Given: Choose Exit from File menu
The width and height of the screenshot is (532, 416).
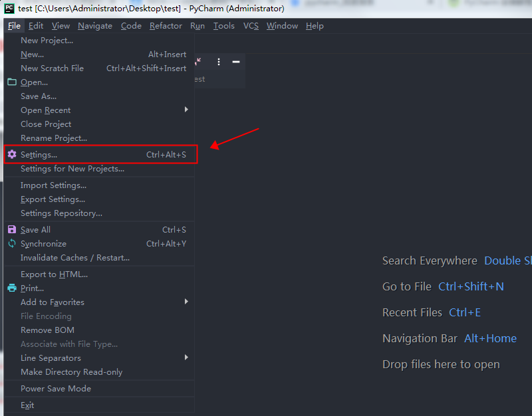Looking at the screenshot, I should pos(99,405).
